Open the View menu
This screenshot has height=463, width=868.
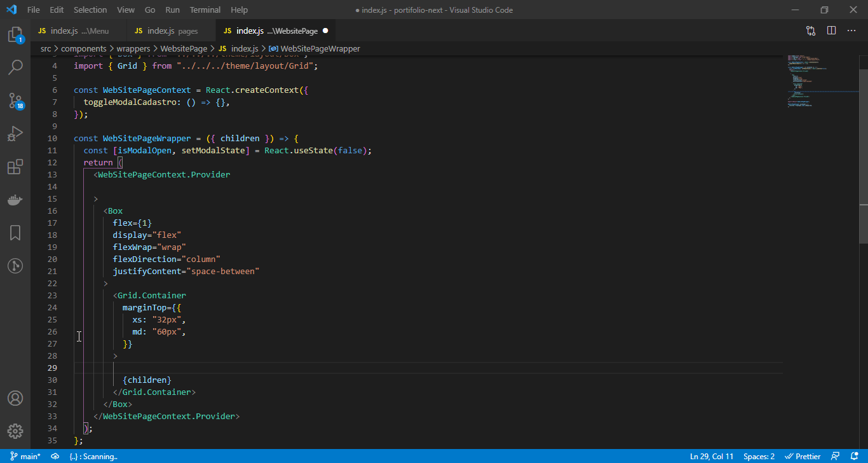(126, 10)
